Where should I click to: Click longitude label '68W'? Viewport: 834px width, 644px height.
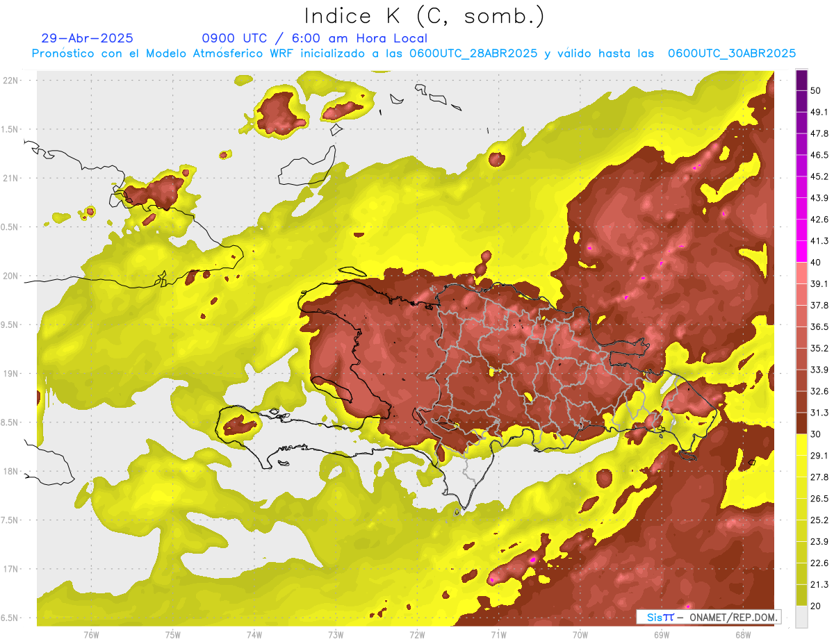743,635
